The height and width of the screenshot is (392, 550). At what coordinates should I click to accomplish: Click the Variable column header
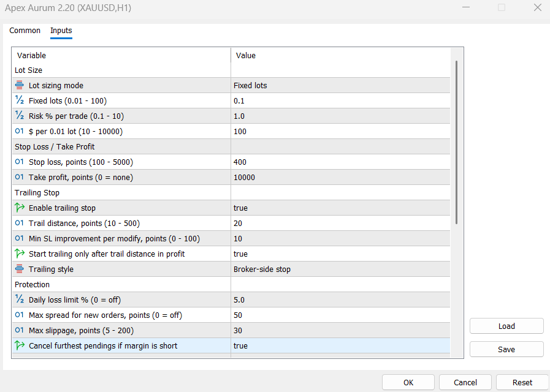coord(121,55)
